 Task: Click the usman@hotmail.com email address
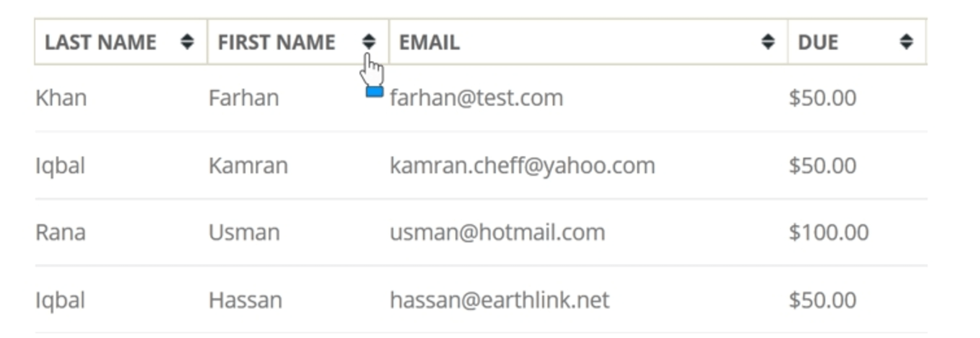coord(497,232)
